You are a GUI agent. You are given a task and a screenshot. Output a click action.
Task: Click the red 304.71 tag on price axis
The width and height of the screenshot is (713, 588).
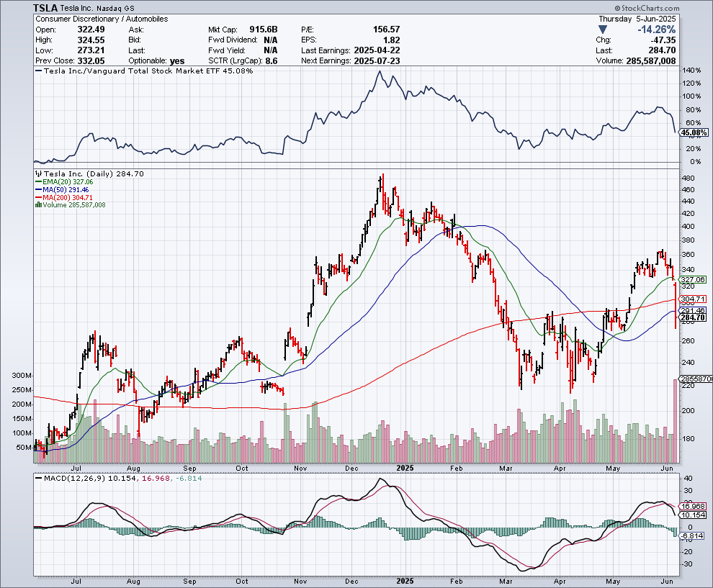point(694,299)
